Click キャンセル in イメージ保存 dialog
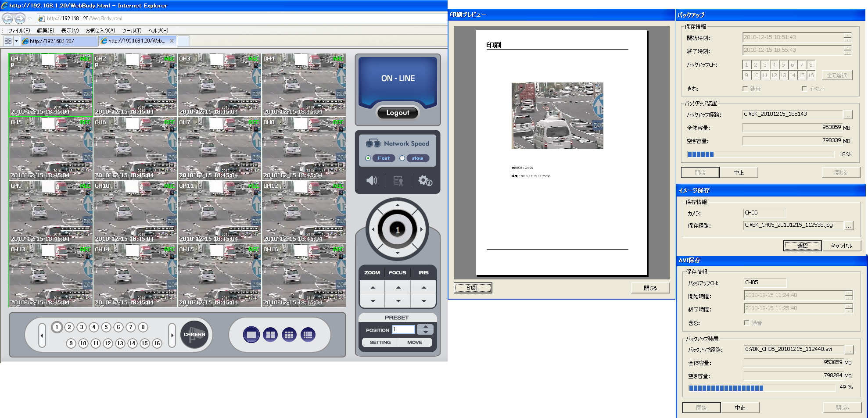Screen dimensions: 868x418 point(841,246)
